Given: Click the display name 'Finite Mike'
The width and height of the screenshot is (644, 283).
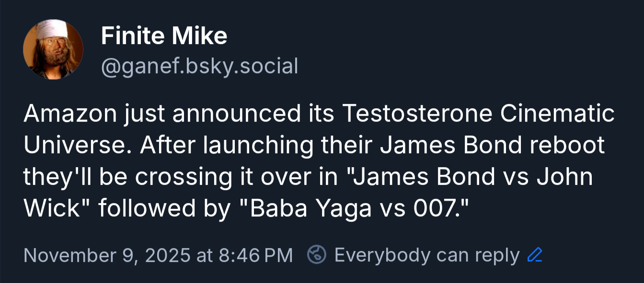Looking at the screenshot, I should point(164,35).
